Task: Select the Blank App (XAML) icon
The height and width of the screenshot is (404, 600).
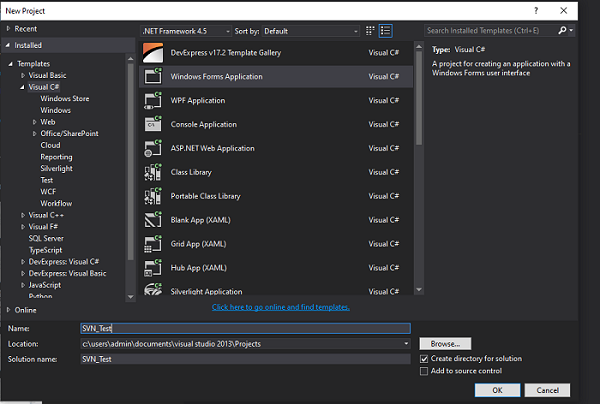Action: [153, 220]
